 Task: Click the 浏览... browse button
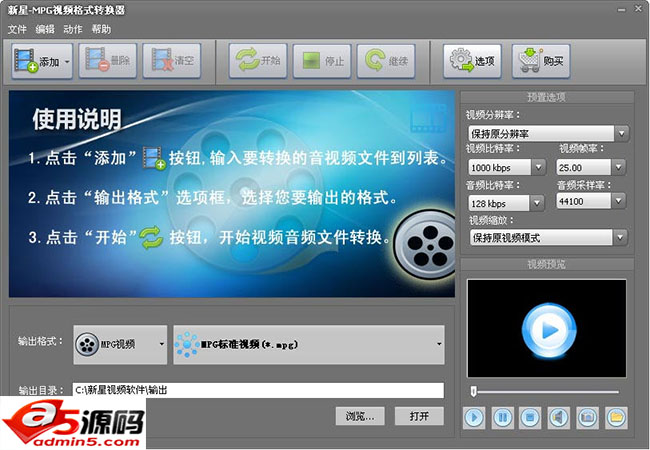(360, 416)
